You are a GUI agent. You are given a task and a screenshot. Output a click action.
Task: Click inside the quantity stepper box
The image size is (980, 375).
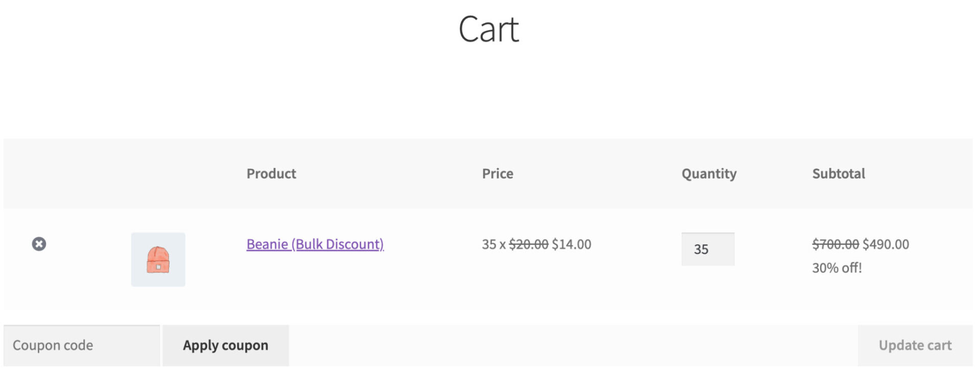(707, 249)
